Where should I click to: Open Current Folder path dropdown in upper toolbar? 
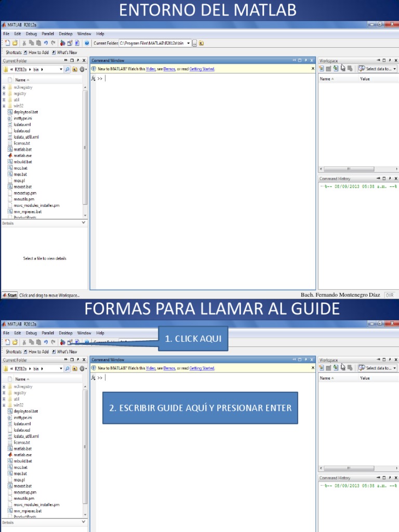pos(188,43)
